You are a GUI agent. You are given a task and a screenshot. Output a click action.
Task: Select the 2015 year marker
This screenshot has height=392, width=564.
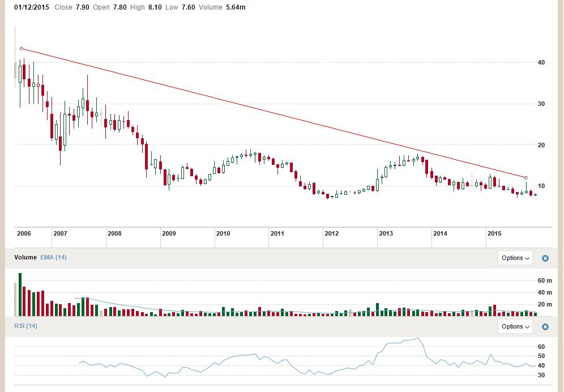coord(494,233)
